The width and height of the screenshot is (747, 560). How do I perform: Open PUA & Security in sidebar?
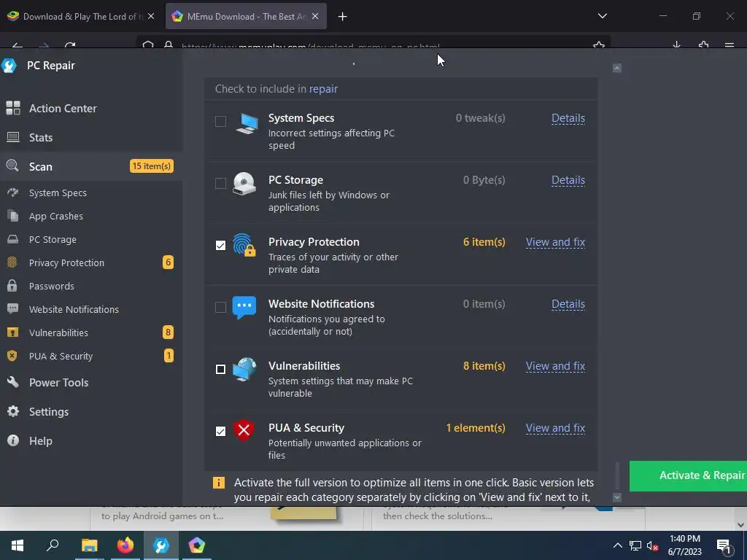click(61, 356)
